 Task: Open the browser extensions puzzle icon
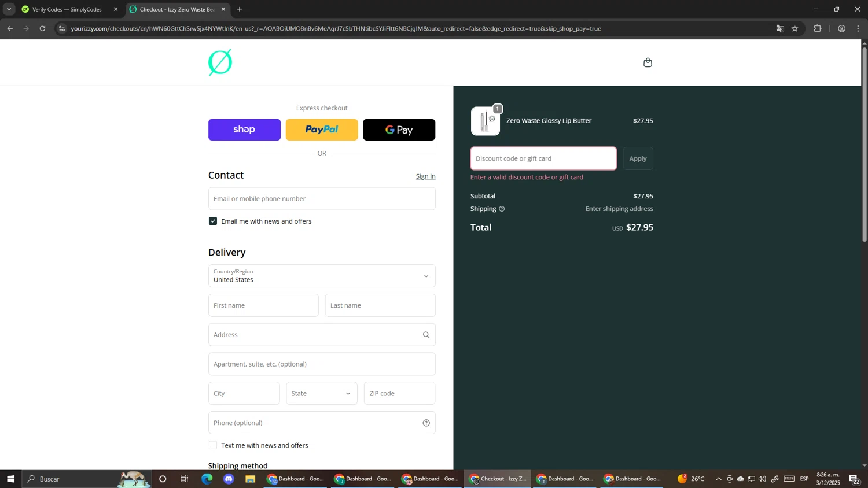pyautogui.click(x=817, y=28)
